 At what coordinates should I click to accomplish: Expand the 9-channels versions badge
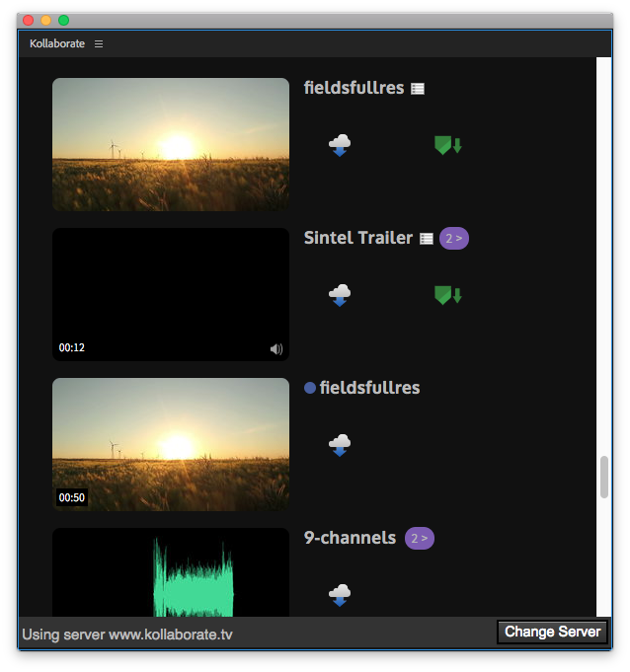pos(420,538)
